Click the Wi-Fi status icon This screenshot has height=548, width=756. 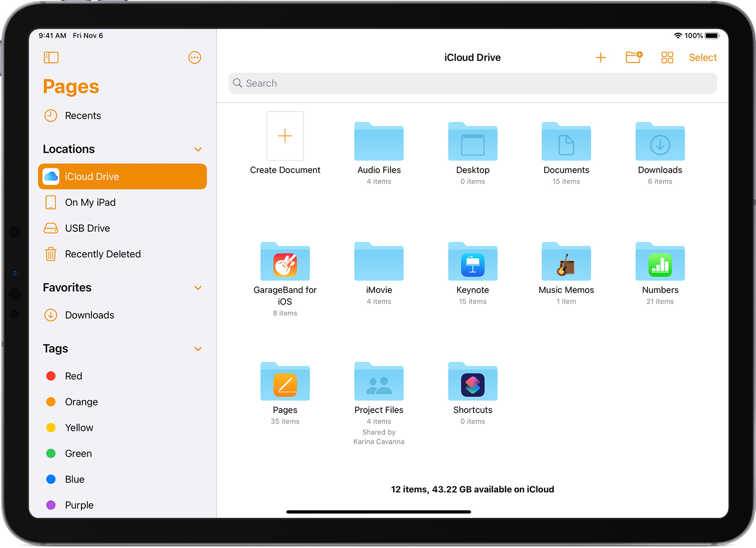click(678, 36)
